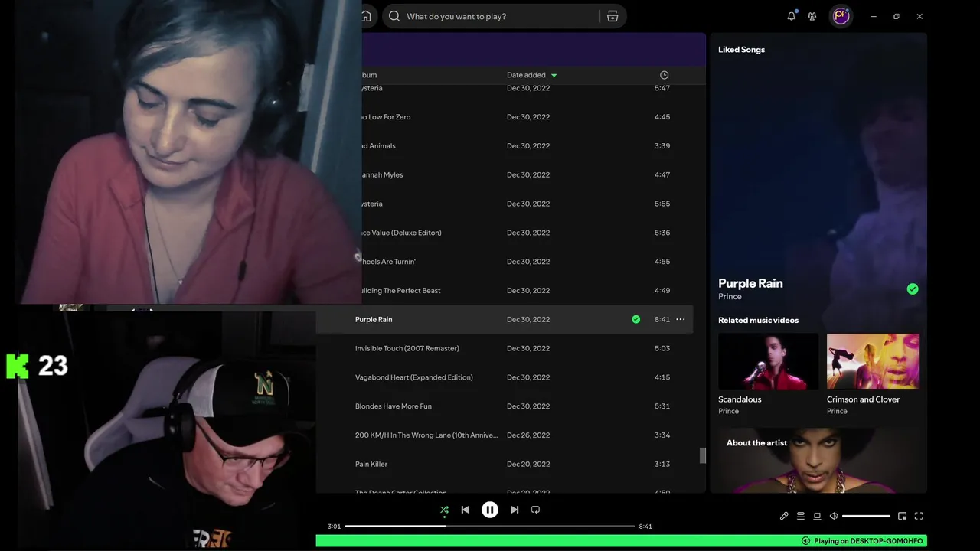Click the 8:41 total time label
The height and width of the screenshot is (551, 980).
tap(645, 527)
